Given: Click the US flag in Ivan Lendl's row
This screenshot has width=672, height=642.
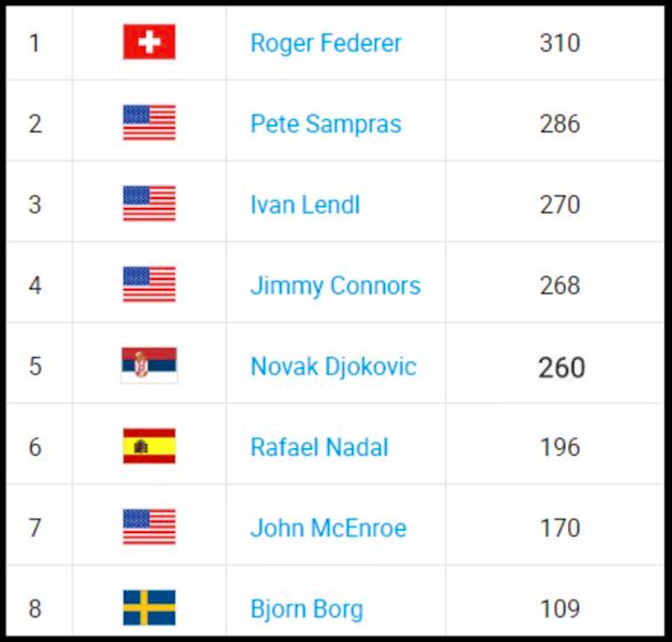Looking at the screenshot, I should 149,203.
